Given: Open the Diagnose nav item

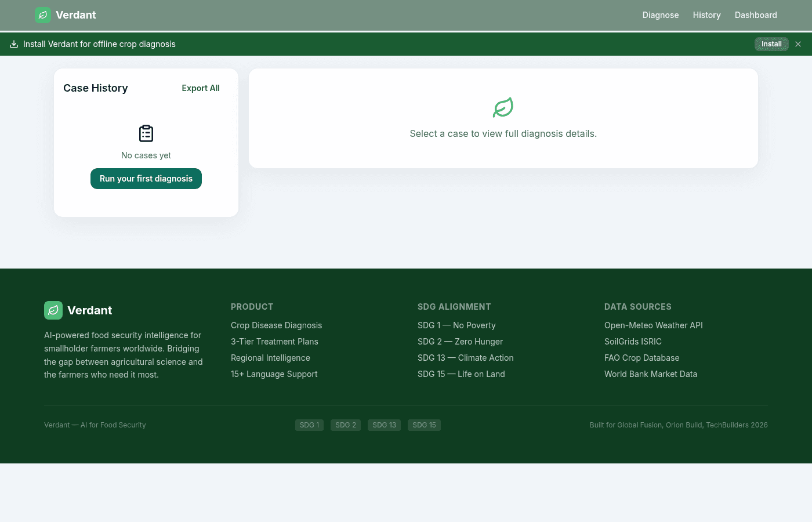Looking at the screenshot, I should tap(660, 15).
